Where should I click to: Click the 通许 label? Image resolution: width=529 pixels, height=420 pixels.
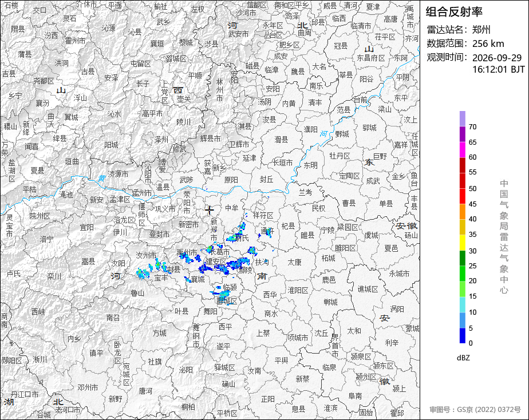(267, 231)
